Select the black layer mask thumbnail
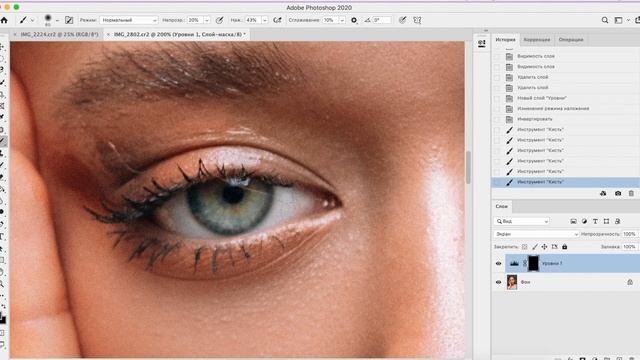The image size is (640, 360). click(533, 263)
